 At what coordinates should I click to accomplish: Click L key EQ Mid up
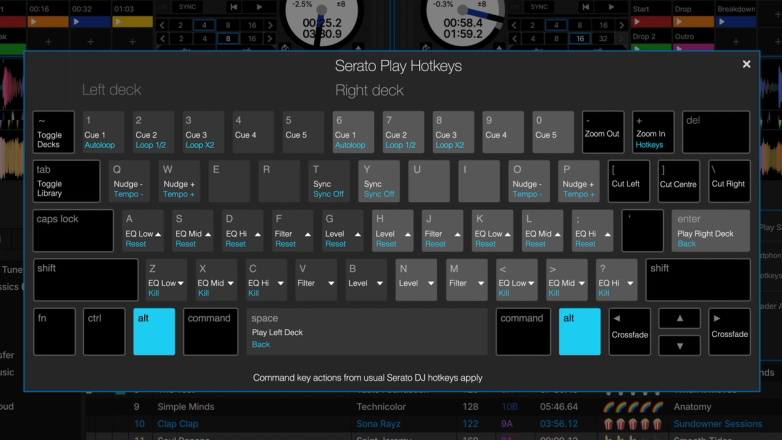542,230
